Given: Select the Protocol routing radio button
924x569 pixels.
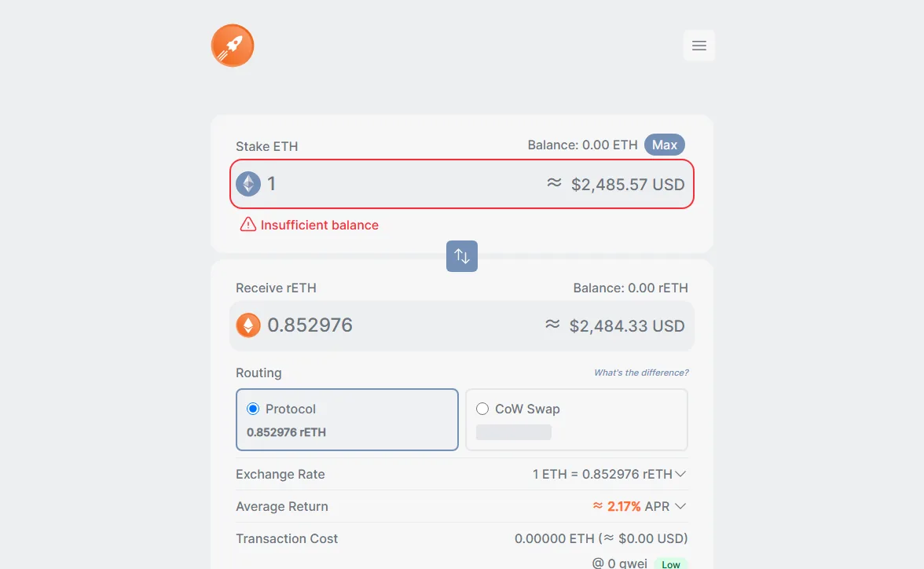Looking at the screenshot, I should coord(253,409).
